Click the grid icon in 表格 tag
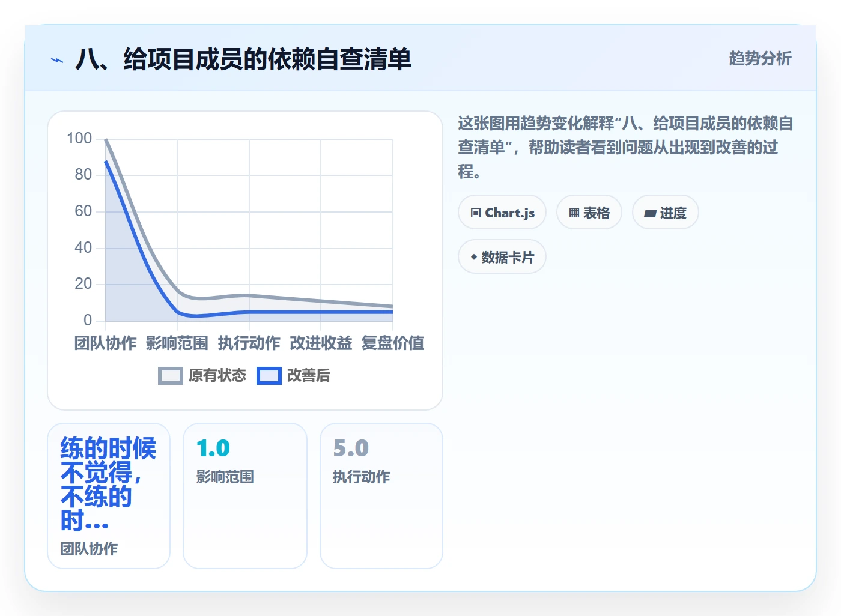841x616 pixels. [x=574, y=213]
